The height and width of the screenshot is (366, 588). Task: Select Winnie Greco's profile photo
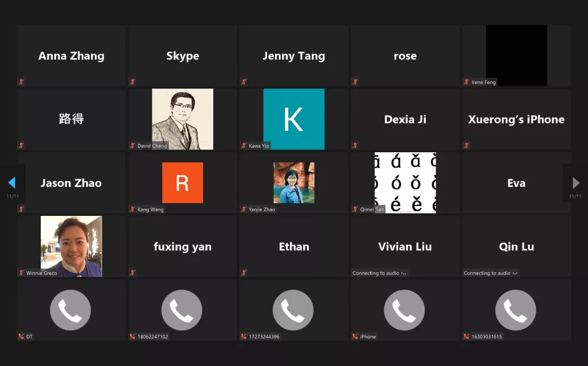[71, 246]
